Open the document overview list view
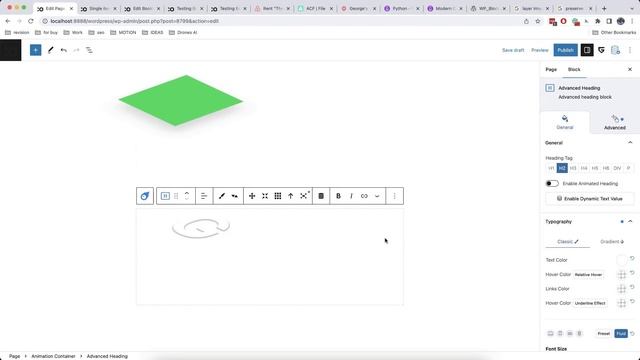Image resolution: width=640 pixels, height=360 pixels. tap(89, 50)
